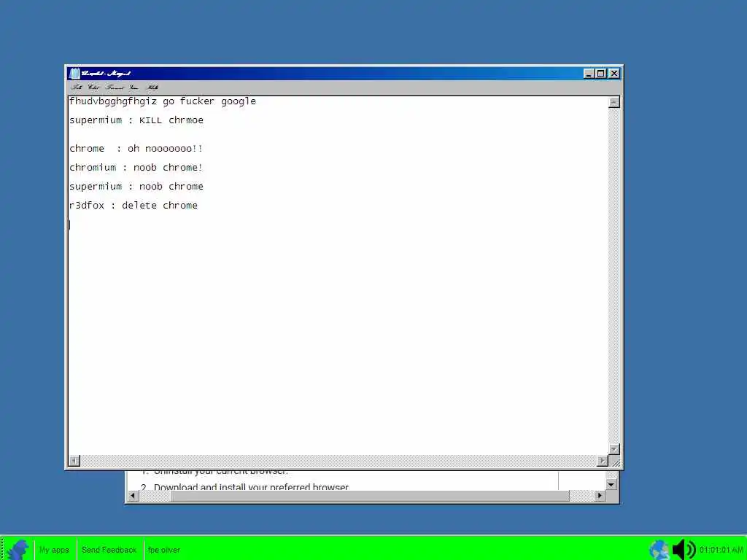Click the taskbar clock showing 01:01:01 AM
This screenshot has width=747, height=560.
click(x=721, y=550)
